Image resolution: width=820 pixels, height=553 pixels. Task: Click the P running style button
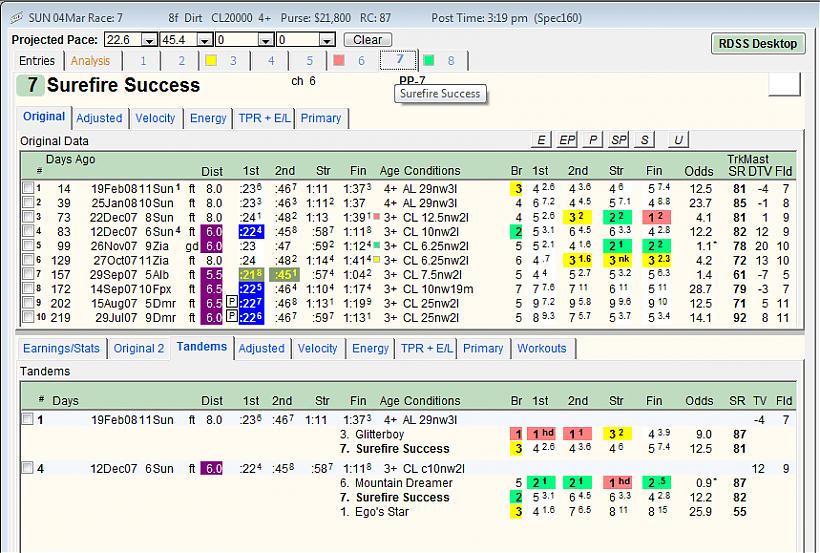click(593, 140)
